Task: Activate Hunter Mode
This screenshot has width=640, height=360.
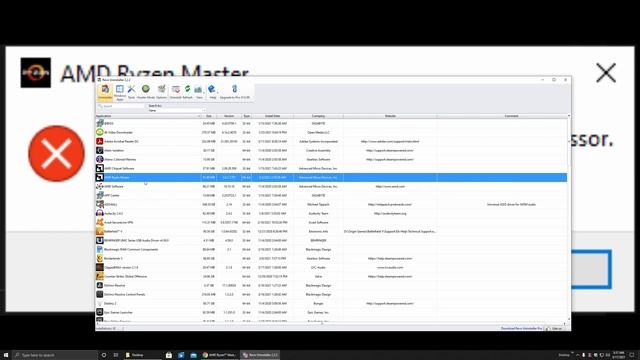Action: pos(146,92)
